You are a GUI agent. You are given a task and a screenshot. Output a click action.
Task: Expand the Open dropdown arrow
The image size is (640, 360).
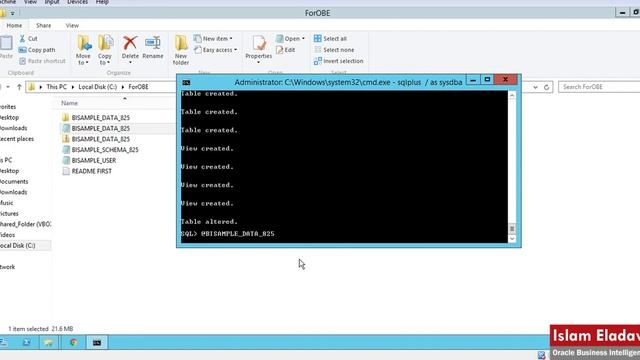pyautogui.click(x=303, y=38)
